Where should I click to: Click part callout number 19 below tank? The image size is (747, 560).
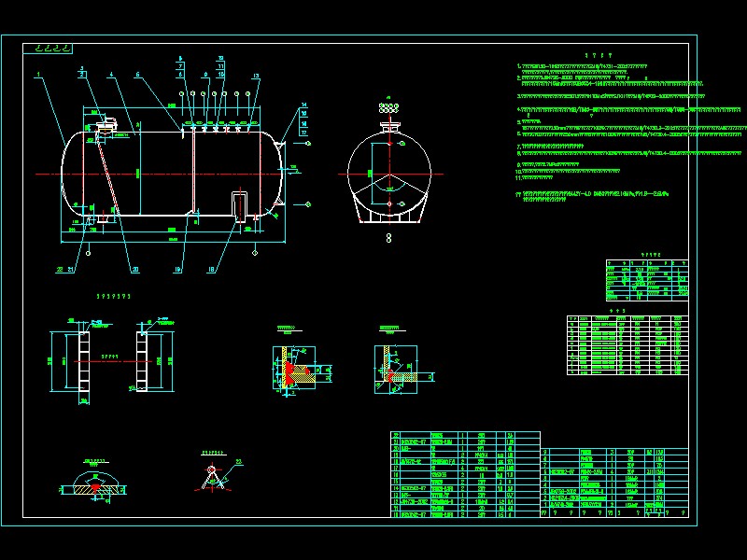coord(177,270)
